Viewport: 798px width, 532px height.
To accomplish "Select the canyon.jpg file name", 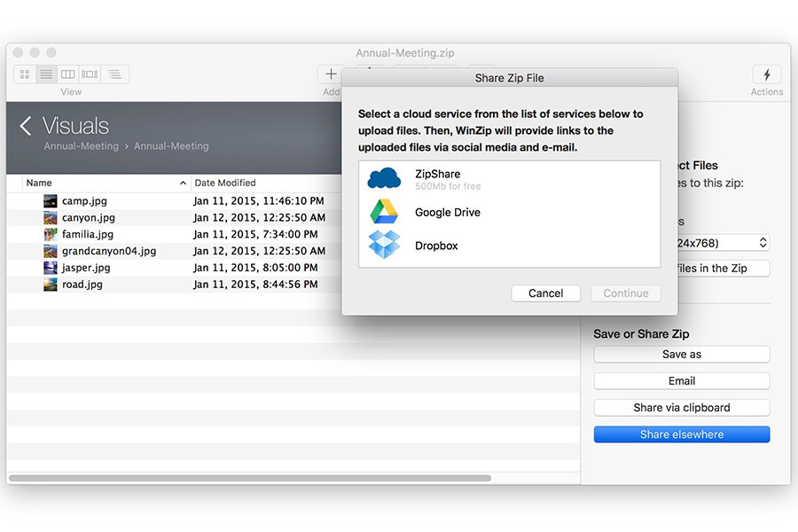I will pyautogui.click(x=89, y=218).
